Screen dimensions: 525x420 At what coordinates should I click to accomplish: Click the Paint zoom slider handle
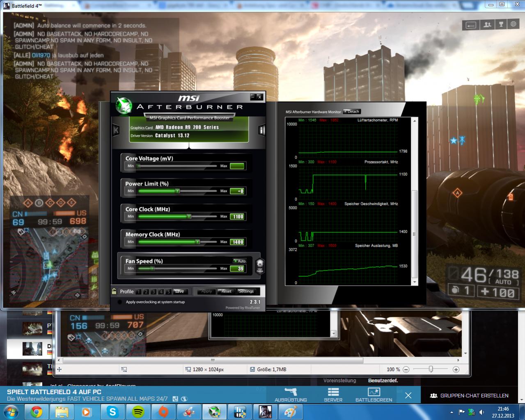pos(431,370)
